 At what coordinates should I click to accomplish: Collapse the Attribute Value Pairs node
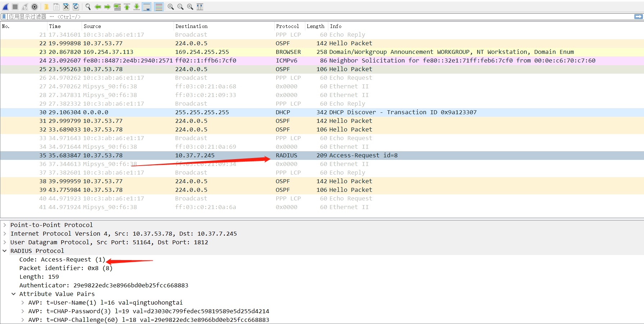(x=14, y=294)
